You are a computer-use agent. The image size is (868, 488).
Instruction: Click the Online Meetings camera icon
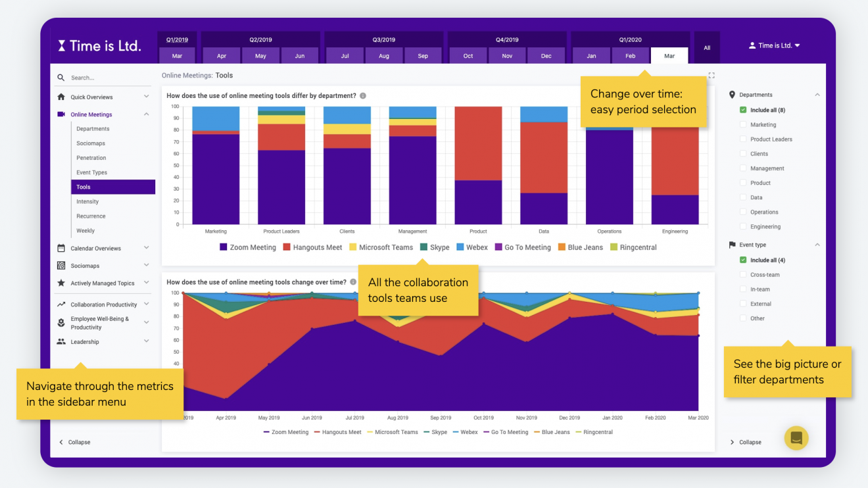[x=61, y=114]
